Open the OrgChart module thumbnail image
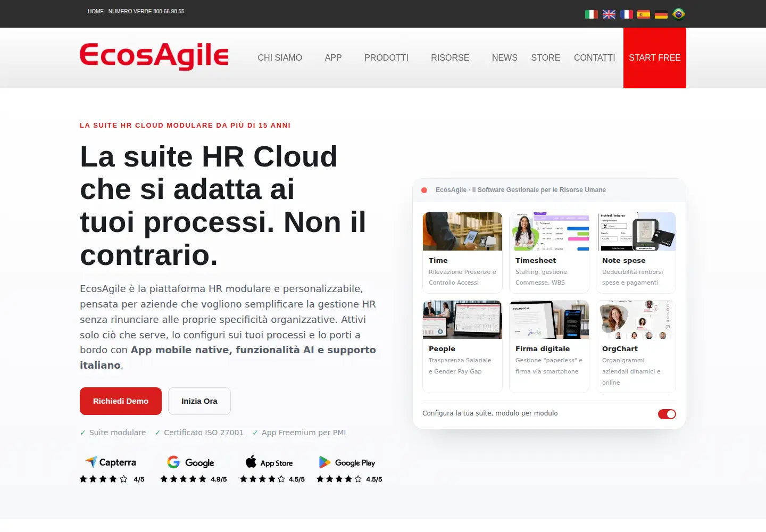The image size is (766, 532). click(636, 320)
